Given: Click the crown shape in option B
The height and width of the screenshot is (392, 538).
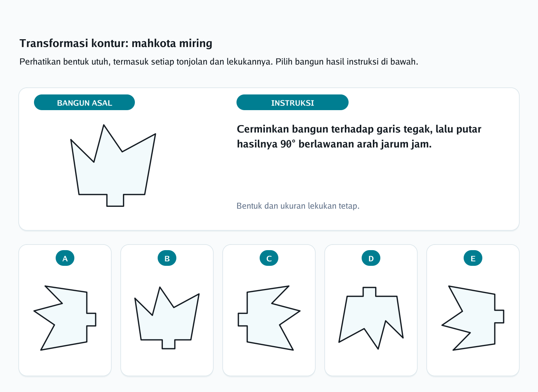Looking at the screenshot, I should click(167, 318).
